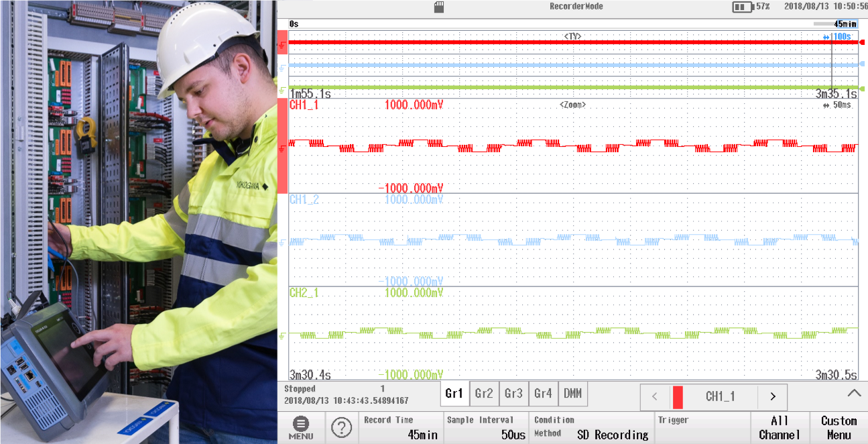Click the blue CH1_2 ground marker in zoom
Screen dimensions: 868x444
coord(282,241)
